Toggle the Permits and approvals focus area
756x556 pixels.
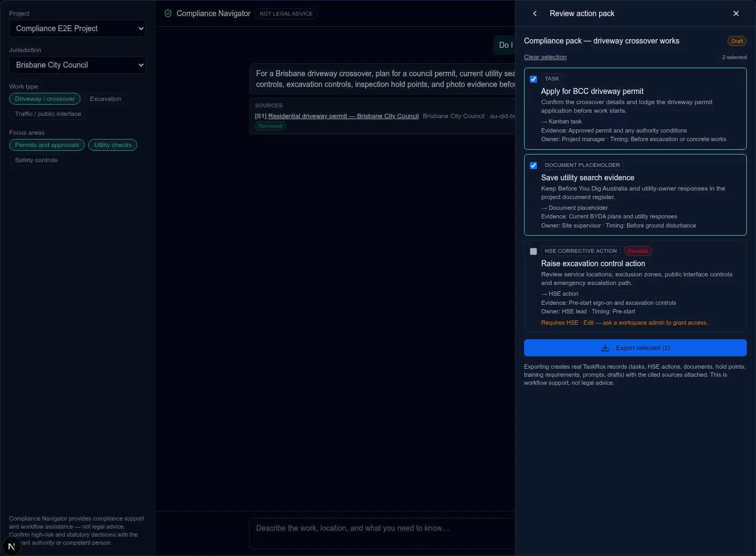(47, 145)
